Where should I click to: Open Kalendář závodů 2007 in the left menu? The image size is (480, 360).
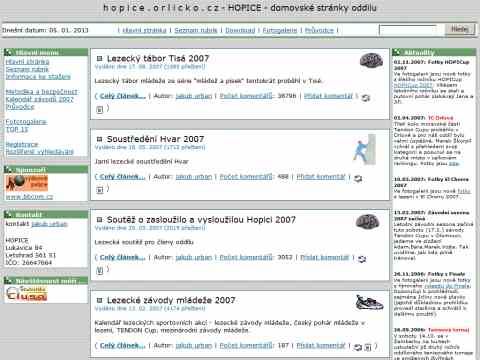pos(40,99)
